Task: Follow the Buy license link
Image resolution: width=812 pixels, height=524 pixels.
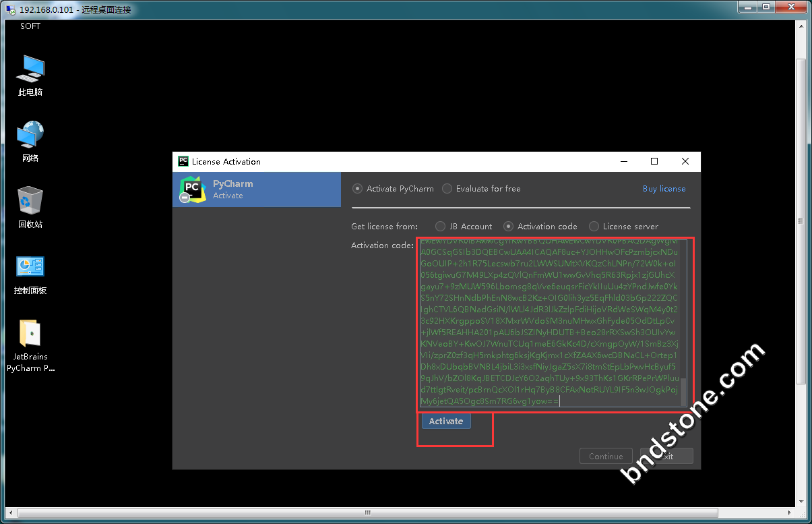Action: point(672,189)
